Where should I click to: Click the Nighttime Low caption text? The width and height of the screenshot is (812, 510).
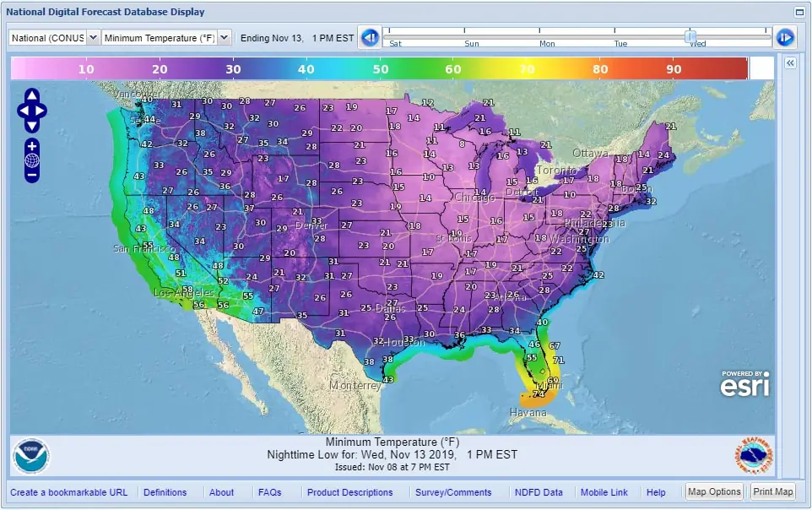coord(392,454)
